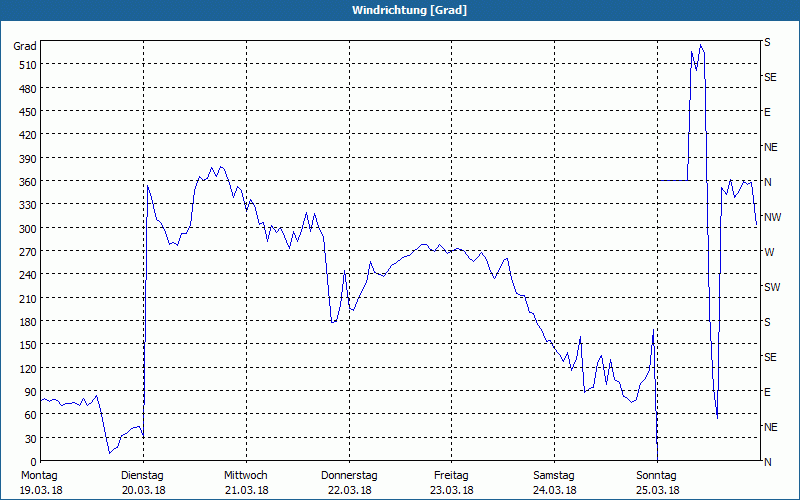This screenshot has height=500, width=800.
Task: Select the 180 y-axis value
Action: (x=28, y=322)
